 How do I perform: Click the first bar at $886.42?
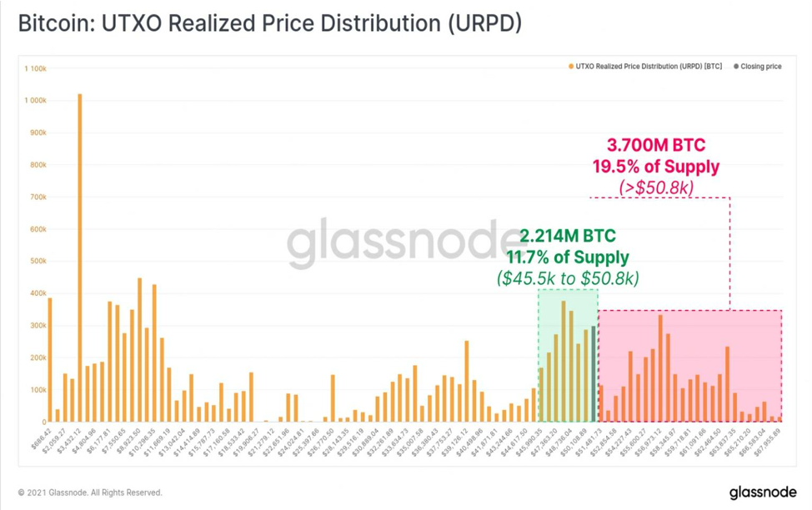(x=50, y=360)
